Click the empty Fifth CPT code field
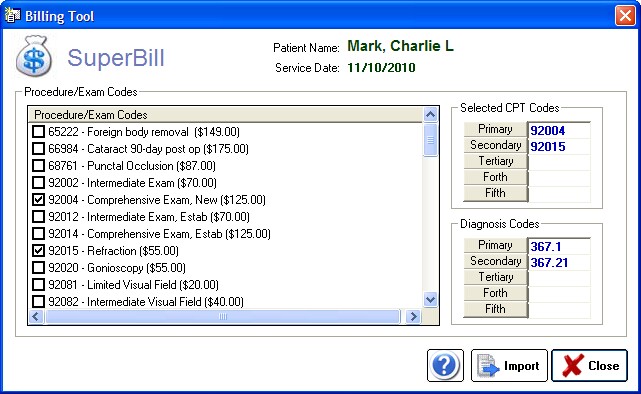This screenshot has height=394, width=641. (x=559, y=194)
